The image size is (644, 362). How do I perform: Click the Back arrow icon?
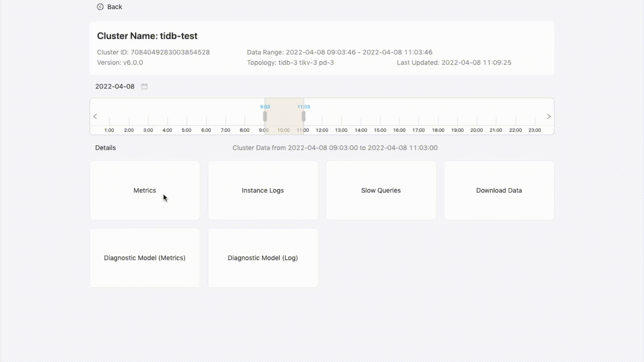[100, 7]
